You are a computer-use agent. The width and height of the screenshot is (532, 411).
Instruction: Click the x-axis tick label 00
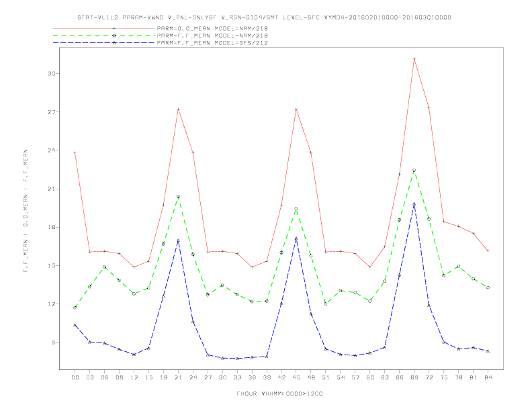(x=75, y=377)
